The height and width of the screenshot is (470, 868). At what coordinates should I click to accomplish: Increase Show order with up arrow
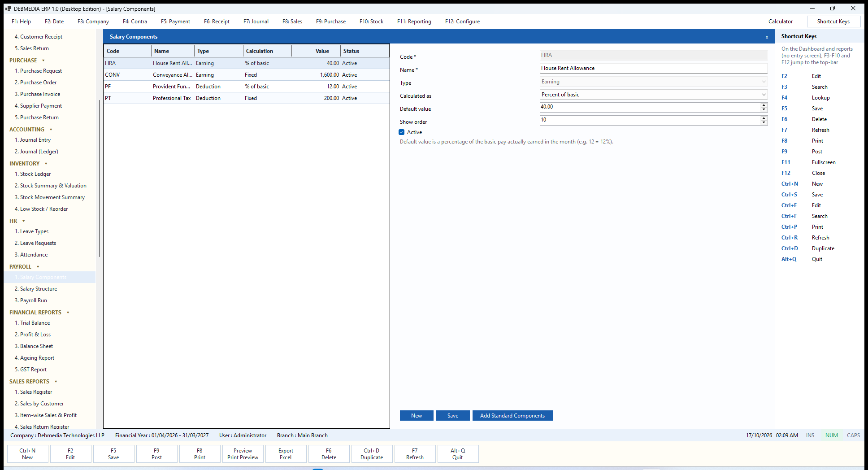pyautogui.click(x=764, y=118)
